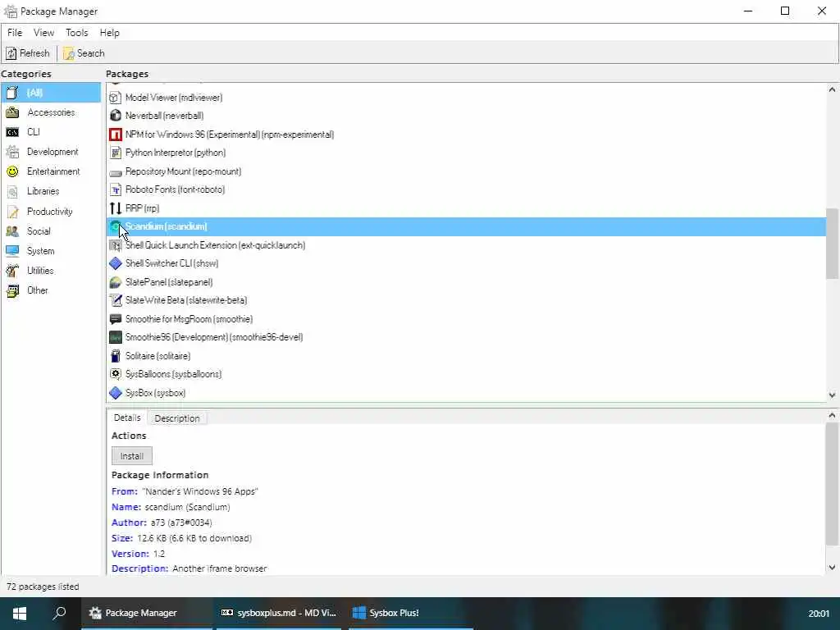
Task: Select "SlatePanel (slatepanel)" package name
Action: coord(169,282)
